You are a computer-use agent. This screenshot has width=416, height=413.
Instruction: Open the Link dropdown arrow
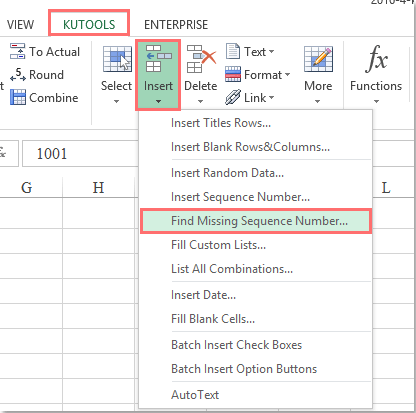[271, 98]
